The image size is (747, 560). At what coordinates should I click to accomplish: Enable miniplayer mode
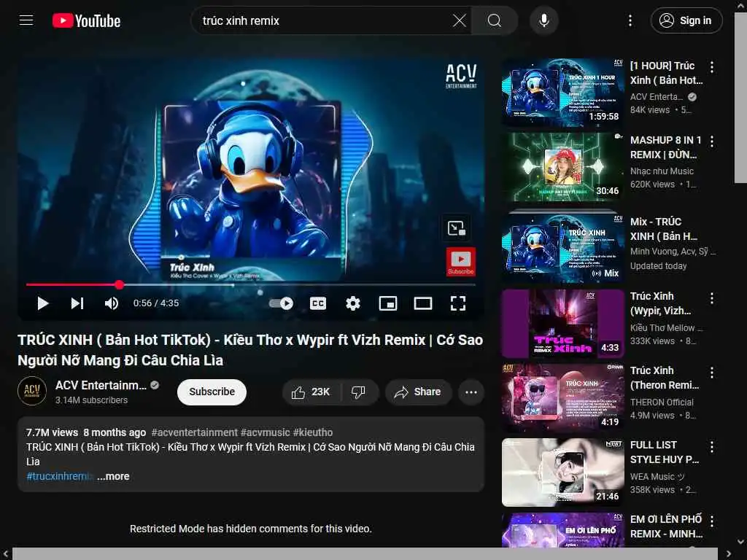[x=388, y=303]
